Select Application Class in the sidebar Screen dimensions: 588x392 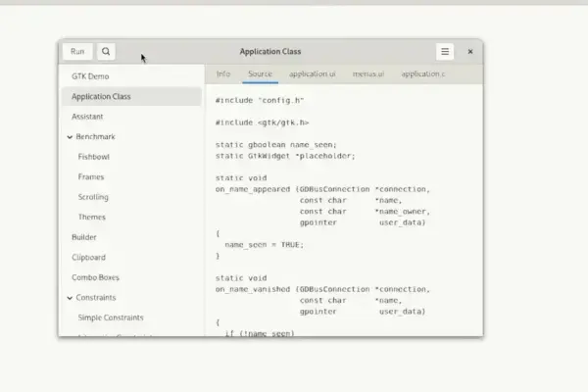(x=131, y=96)
